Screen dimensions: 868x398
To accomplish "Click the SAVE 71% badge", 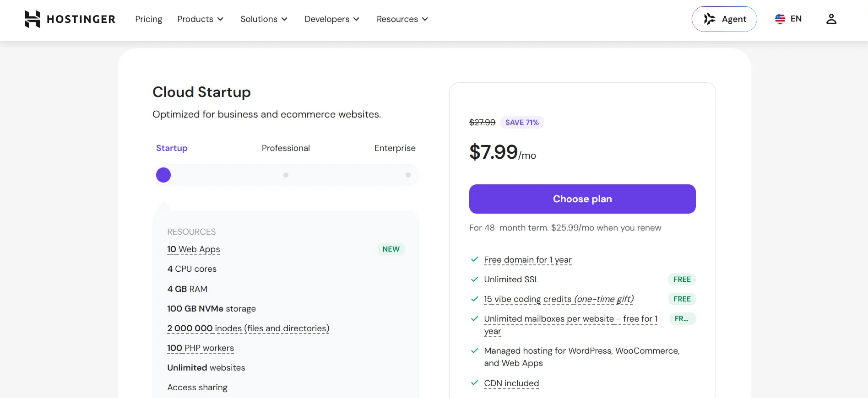I will (522, 123).
